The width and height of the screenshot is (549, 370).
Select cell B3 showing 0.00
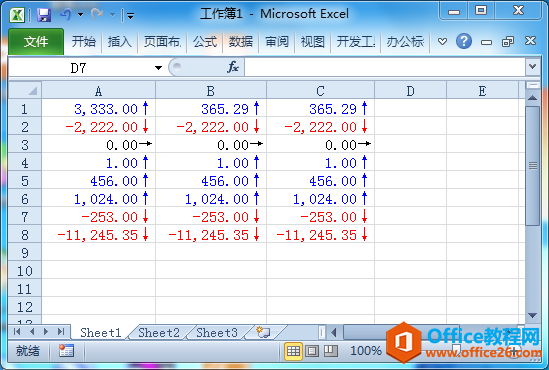click(x=211, y=145)
